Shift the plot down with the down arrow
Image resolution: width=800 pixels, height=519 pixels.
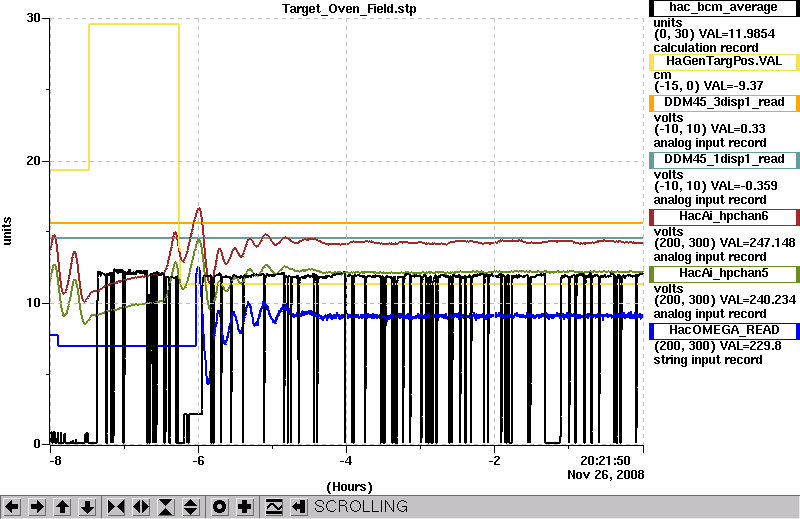(x=87, y=507)
